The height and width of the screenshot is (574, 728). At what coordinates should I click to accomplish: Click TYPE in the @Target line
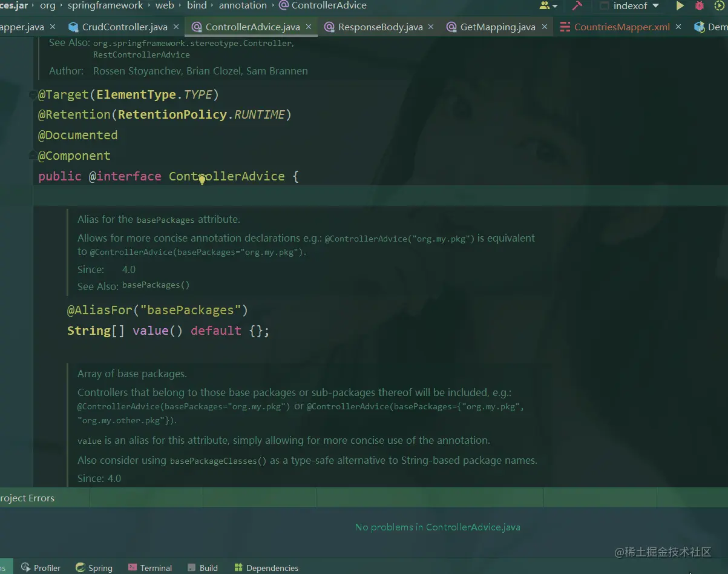tap(198, 94)
